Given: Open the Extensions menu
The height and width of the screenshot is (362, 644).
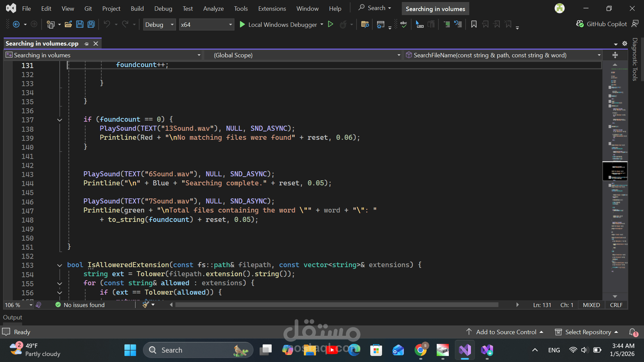Looking at the screenshot, I should (x=272, y=9).
